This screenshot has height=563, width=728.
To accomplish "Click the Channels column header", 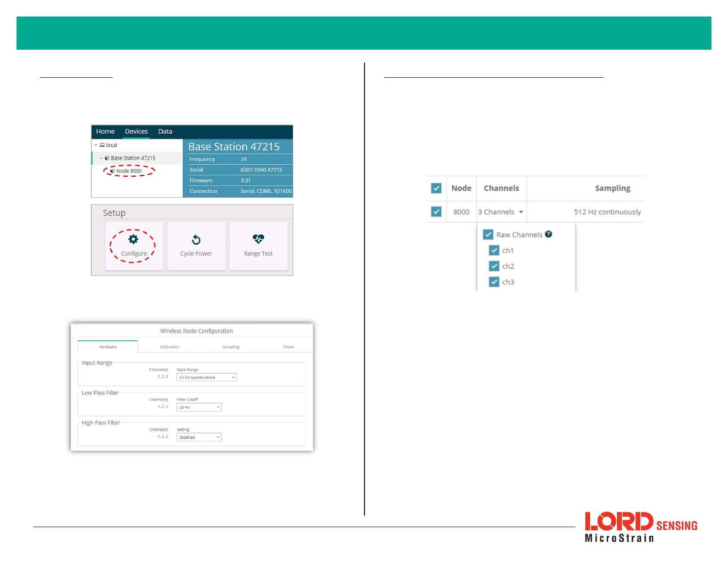I will [x=501, y=188].
